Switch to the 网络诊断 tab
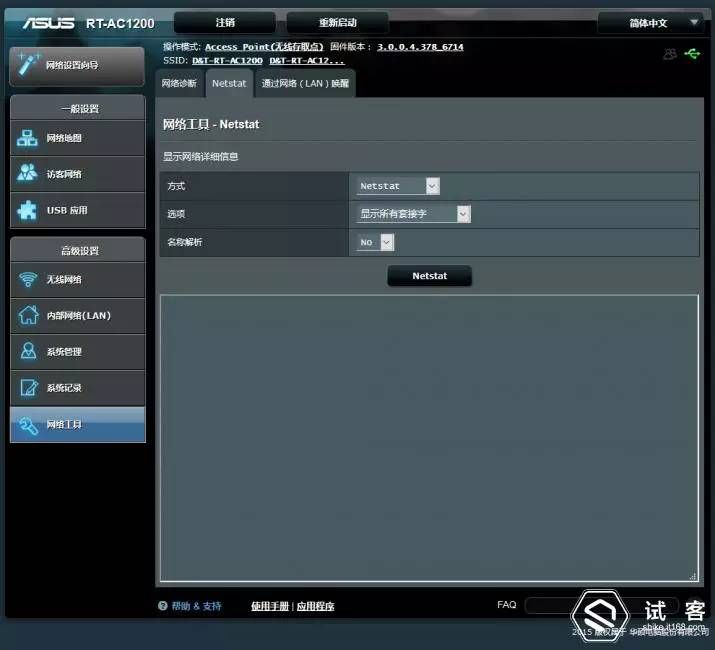 point(179,83)
